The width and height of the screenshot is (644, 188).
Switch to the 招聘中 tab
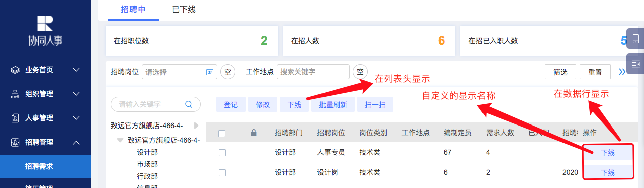133,9
